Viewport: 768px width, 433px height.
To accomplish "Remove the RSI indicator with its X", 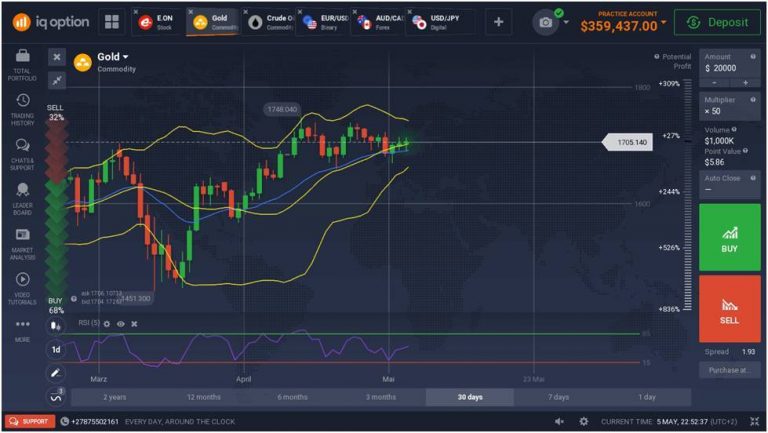I will pos(134,324).
